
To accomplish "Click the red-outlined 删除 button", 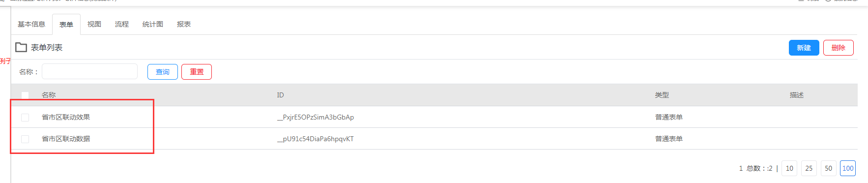I will click(x=839, y=48).
